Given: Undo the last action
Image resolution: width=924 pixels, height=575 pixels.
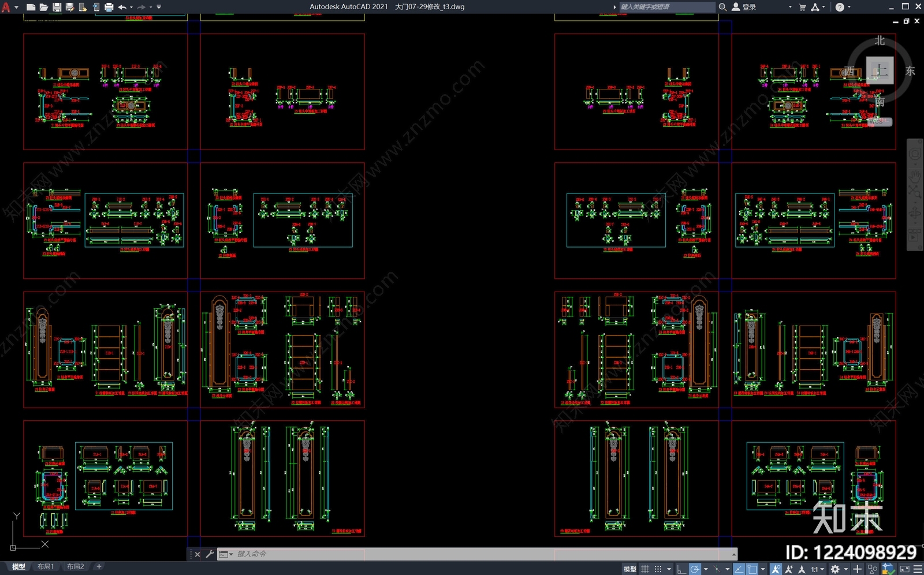Looking at the screenshot, I should (x=122, y=7).
